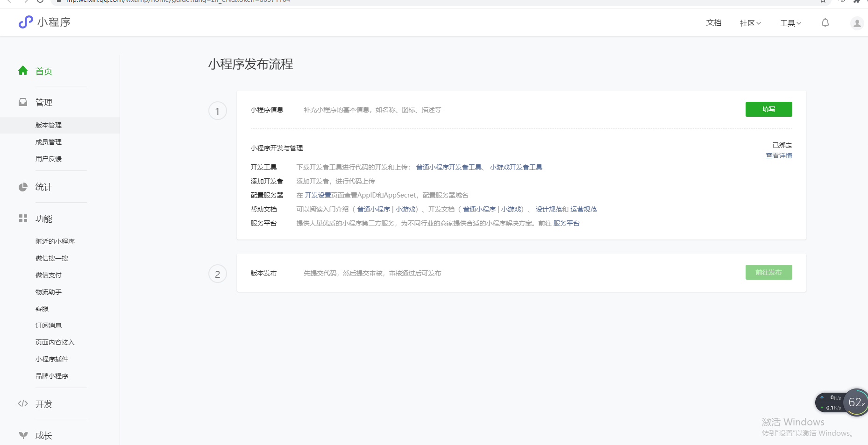Open 页面内容接入 in the sidebar
The height and width of the screenshot is (445, 868).
coord(55,342)
